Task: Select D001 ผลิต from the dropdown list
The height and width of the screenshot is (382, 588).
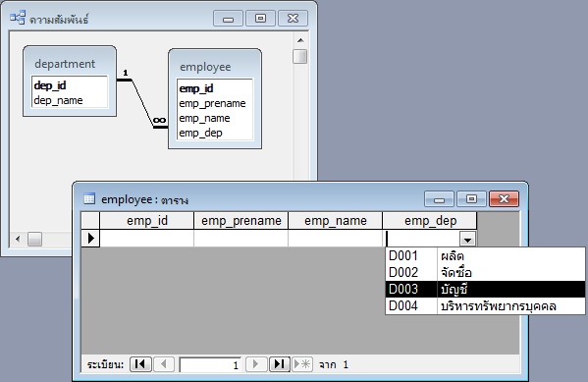Action: point(485,256)
